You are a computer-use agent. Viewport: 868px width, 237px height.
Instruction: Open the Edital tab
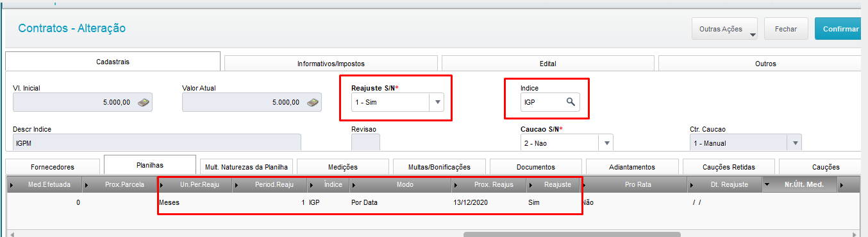(547, 64)
